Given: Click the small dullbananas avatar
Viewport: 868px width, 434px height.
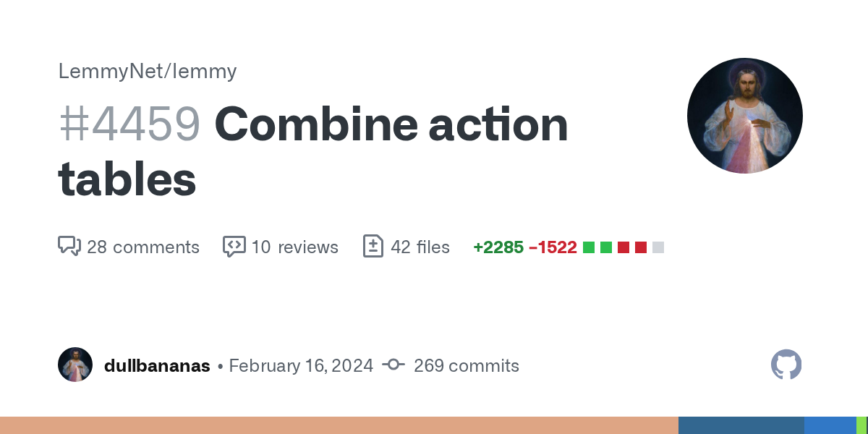Looking at the screenshot, I should click(x=75, y=365).
